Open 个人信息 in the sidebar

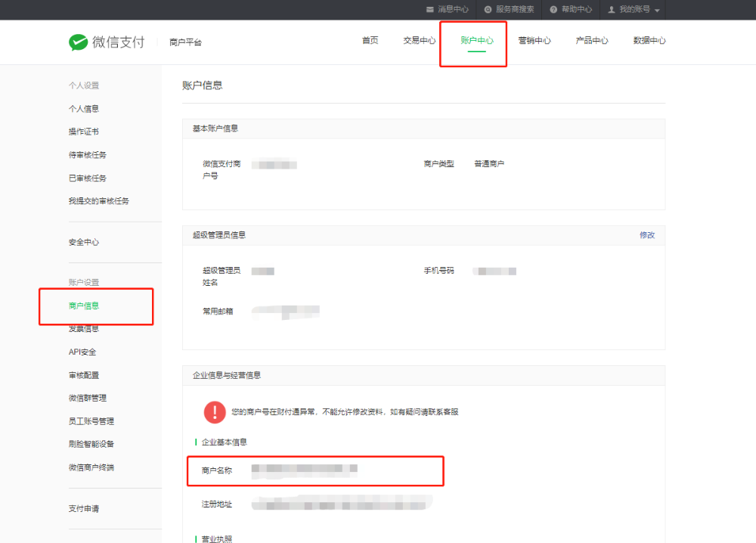[84, 109]
